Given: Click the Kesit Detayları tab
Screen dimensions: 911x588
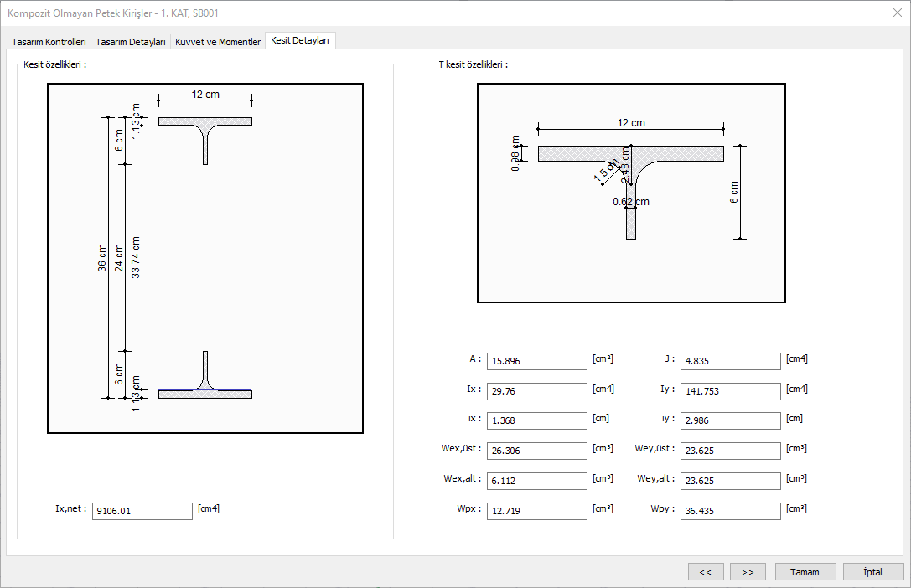Looking at the screenshot, I should click(x=300, y=41).
